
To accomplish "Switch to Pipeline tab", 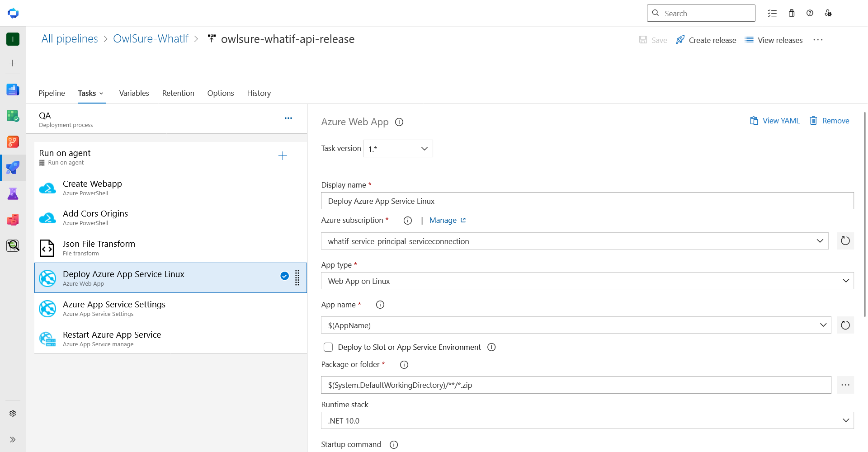I will point(52,93).
